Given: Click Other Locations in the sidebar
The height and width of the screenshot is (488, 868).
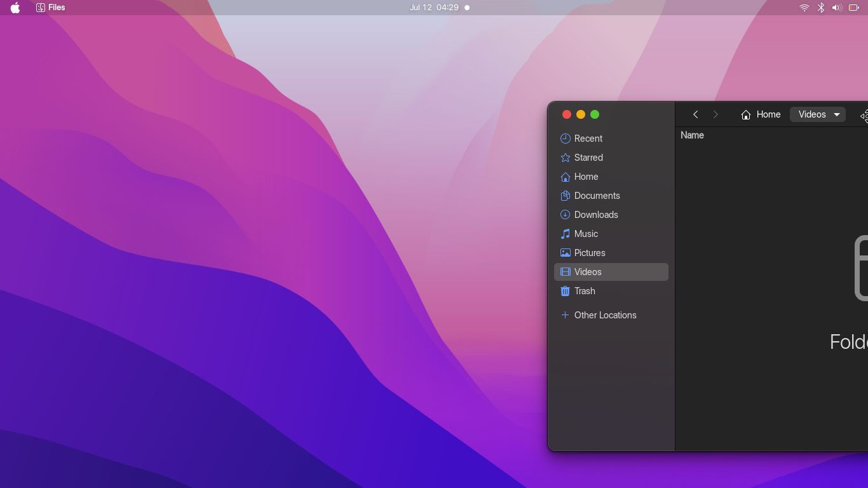Looking at the screenshot, I should pos(604,315).
